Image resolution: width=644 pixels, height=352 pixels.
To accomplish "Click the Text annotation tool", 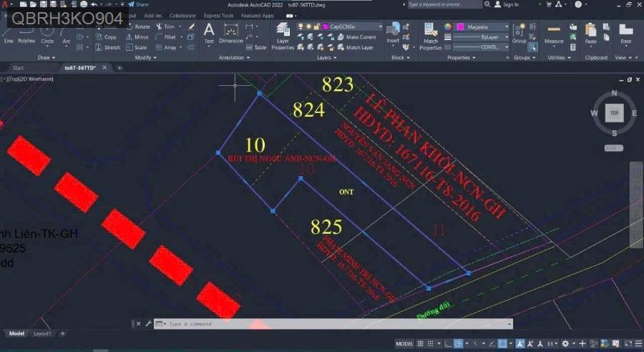I will 209,33.
